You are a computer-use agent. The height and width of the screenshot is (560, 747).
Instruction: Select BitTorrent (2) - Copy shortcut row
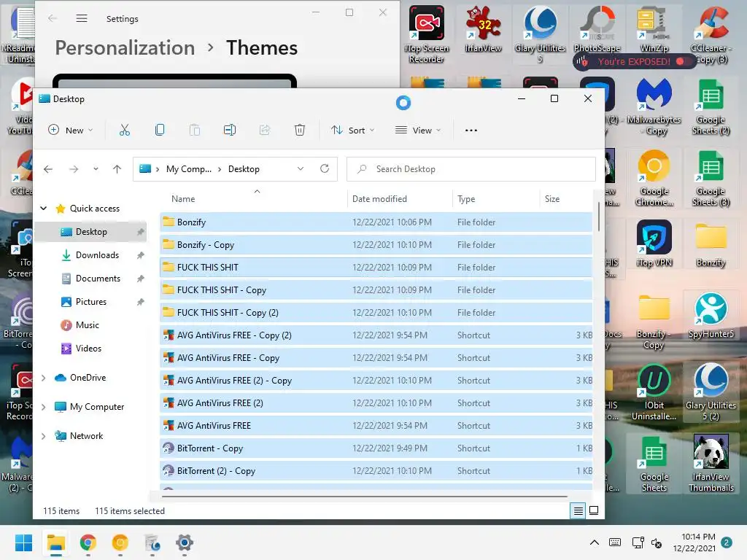click(x=376, y=471)
